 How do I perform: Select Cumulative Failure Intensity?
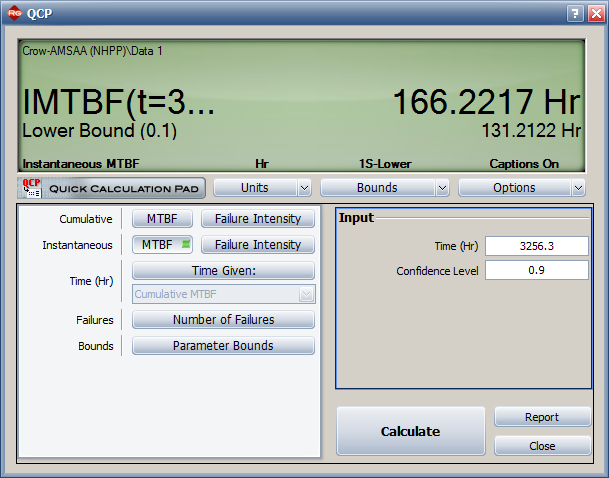pos(258,219)
